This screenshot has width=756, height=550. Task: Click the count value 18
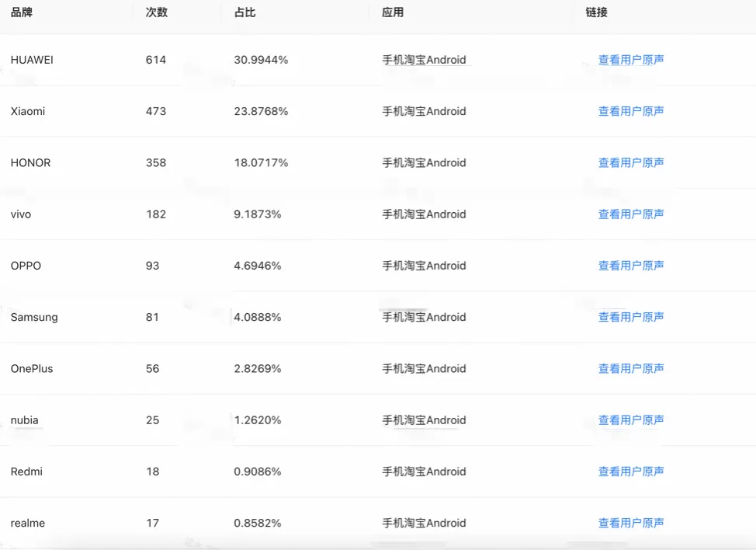[152, 472]
